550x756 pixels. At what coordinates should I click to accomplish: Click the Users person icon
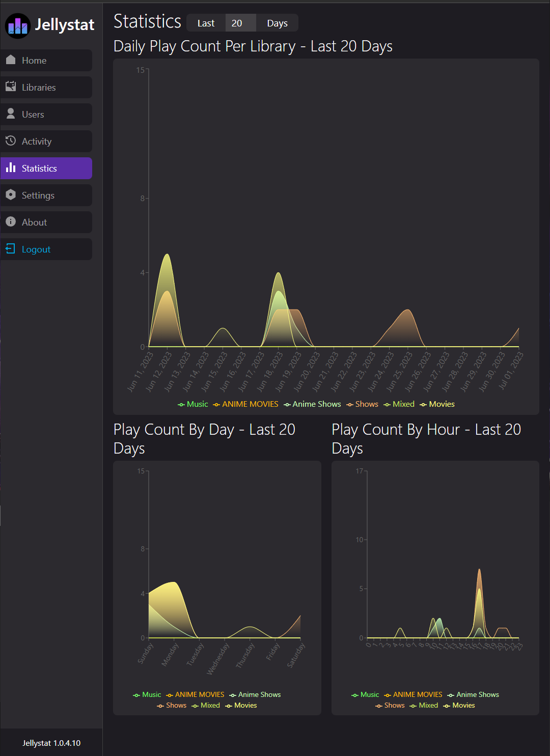11,114
